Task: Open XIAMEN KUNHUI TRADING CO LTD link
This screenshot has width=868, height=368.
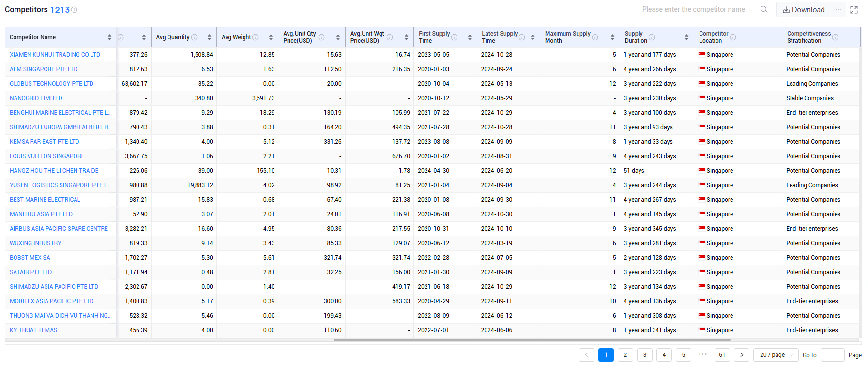Action: (x=55, y=55)
